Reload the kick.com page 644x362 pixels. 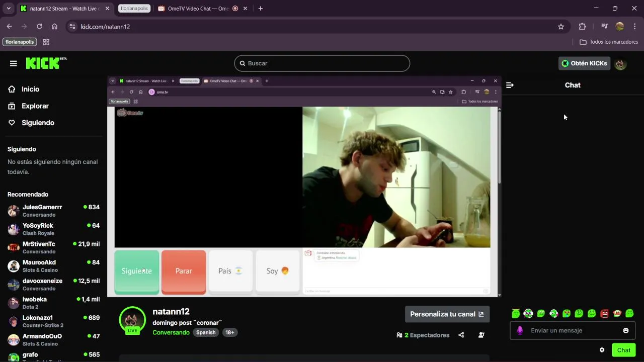39,27
